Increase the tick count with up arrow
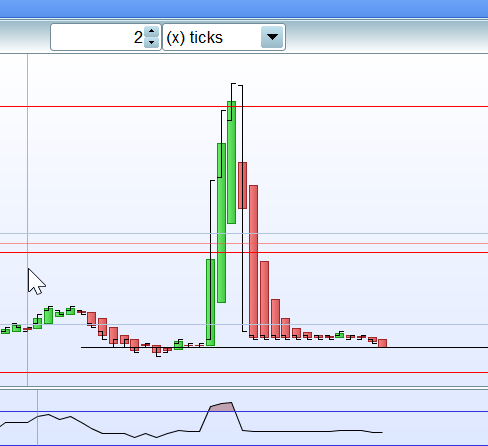The image size is (488, 446). pyautogui.click(x=152, y=31)
